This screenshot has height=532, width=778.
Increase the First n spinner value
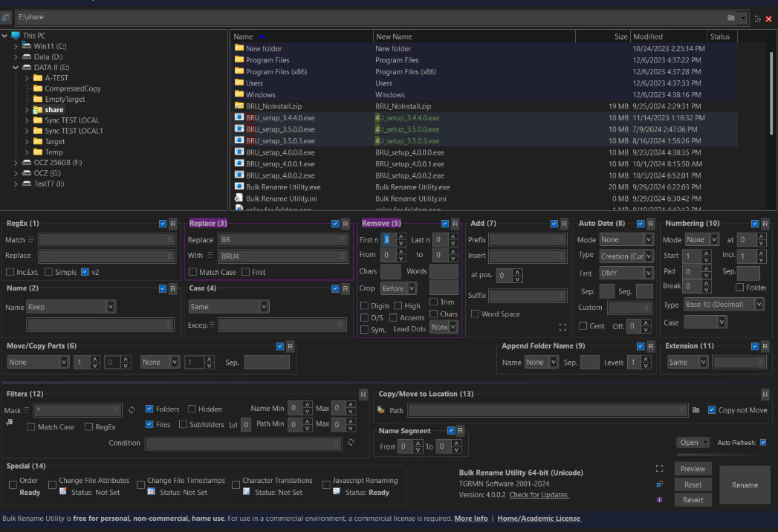tap(401, 236)
